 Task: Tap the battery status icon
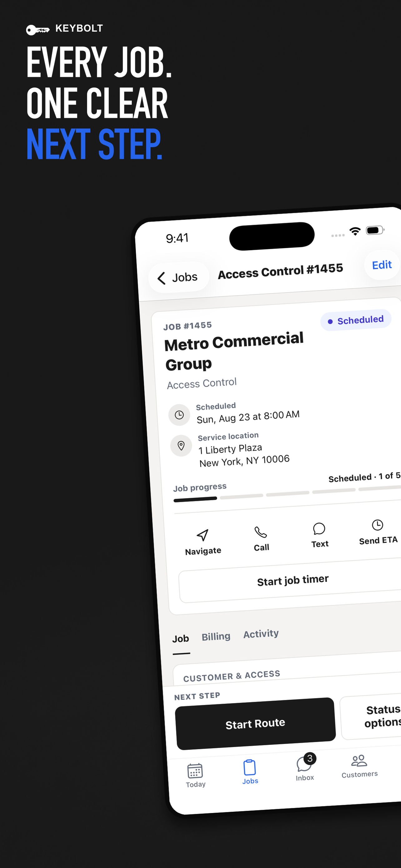point(375,230)
